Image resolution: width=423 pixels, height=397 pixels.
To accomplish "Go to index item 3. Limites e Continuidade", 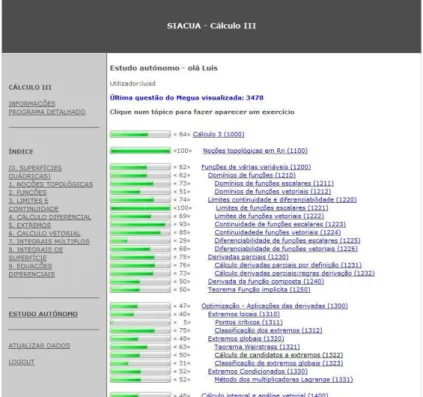I will [33, 205].
